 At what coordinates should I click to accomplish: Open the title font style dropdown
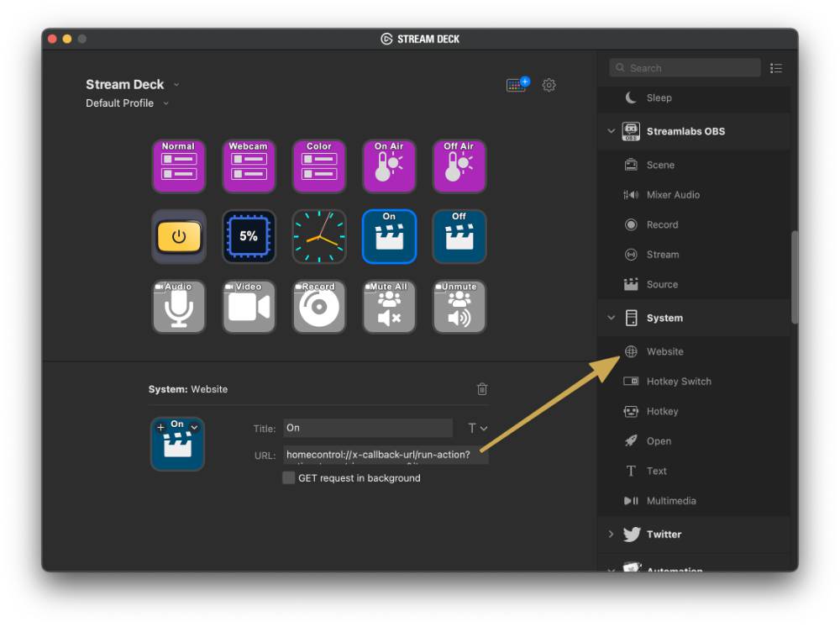coord(477,428)
